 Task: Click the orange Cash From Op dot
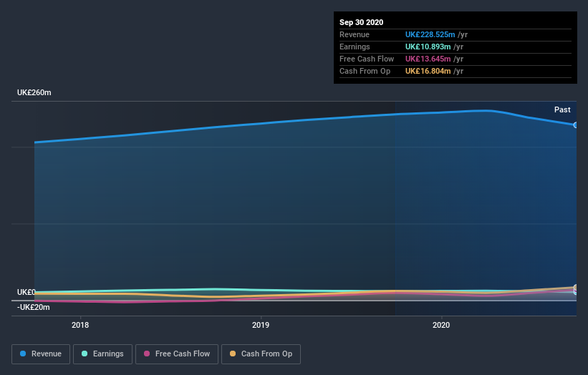point(233,354)
